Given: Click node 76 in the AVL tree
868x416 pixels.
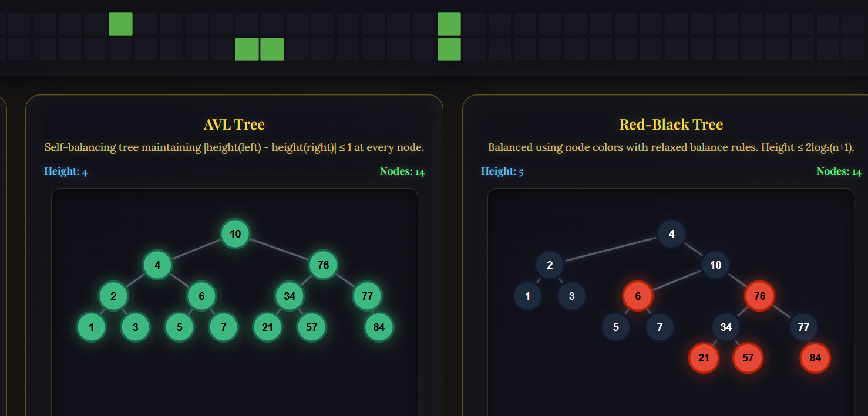Looking at the screenshot, I should click(x=322, y=265).
